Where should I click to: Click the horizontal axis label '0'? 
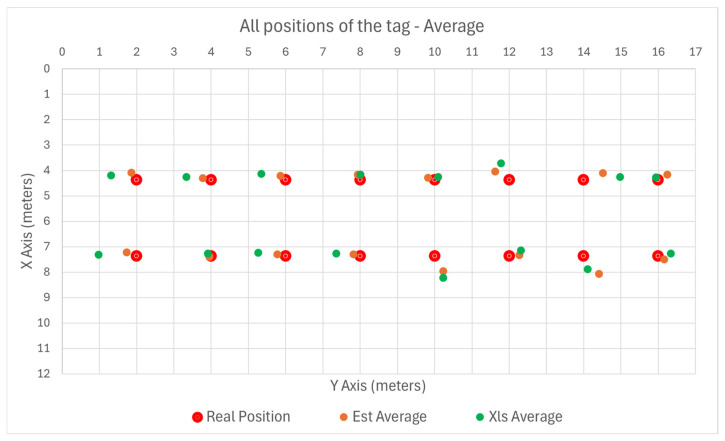[x=62, y=52]
